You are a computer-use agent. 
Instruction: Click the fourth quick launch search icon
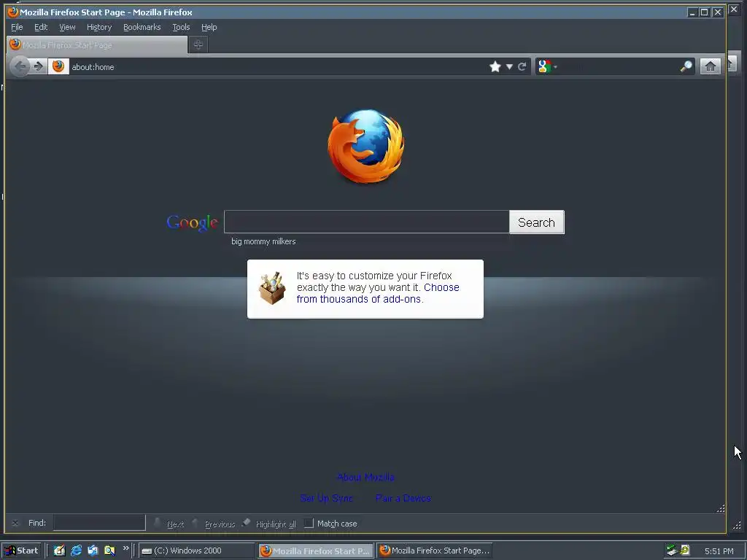109,551
